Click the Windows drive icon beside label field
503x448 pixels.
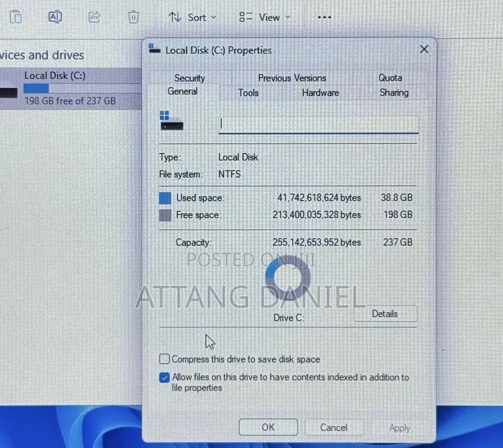click(171, 121)
